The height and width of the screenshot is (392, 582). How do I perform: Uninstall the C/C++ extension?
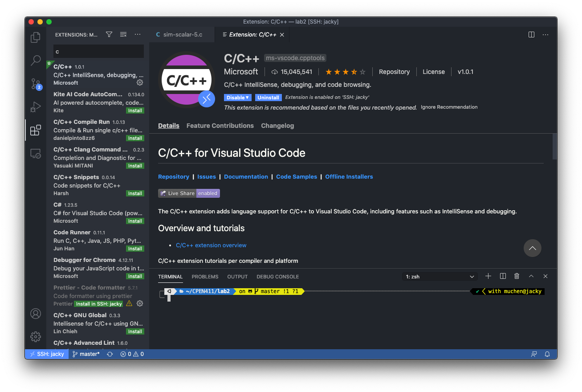269,97
